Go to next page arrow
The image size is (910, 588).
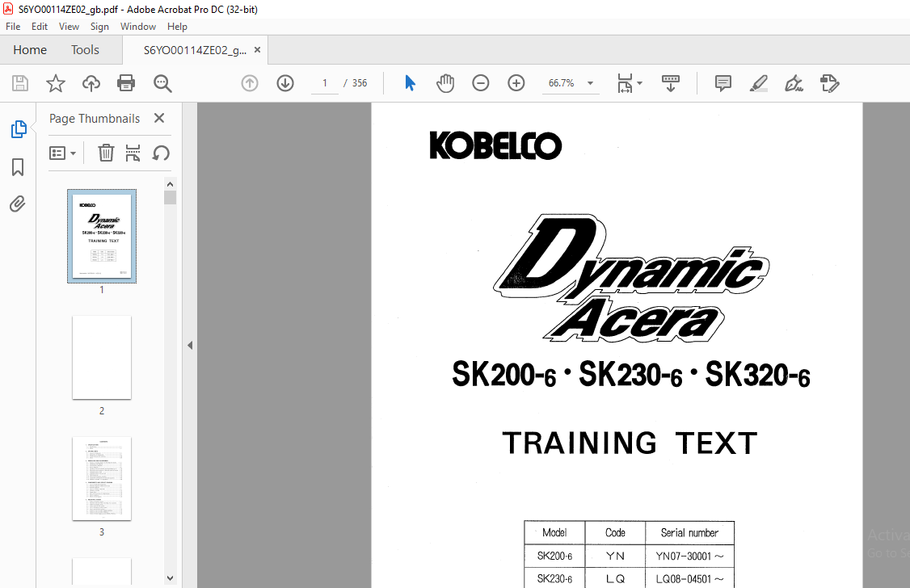point(285,83)
